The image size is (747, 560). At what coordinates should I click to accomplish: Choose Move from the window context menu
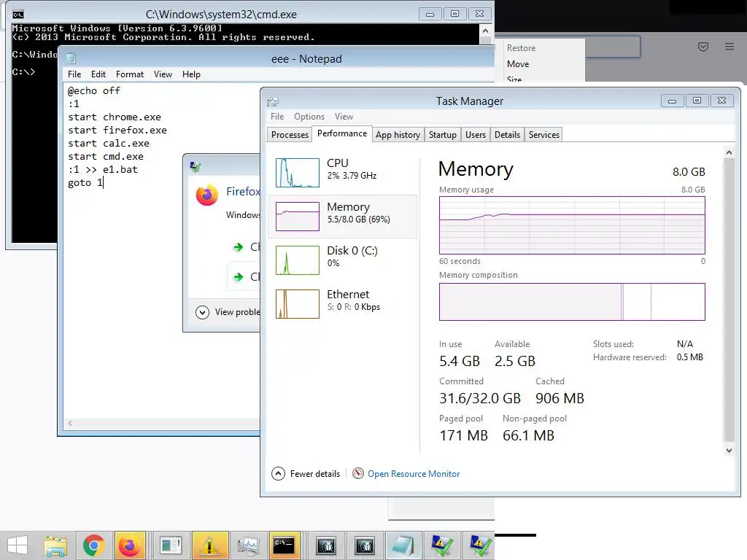tap(518, 64)
